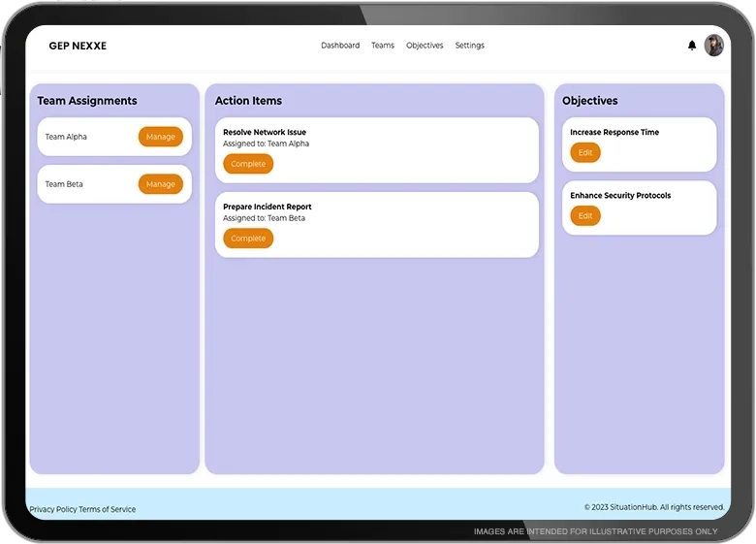Image resolution: width=756 pixels, height=544 pixels.
Task: Click the Increase Response Time title
Action: pos(614,132)
